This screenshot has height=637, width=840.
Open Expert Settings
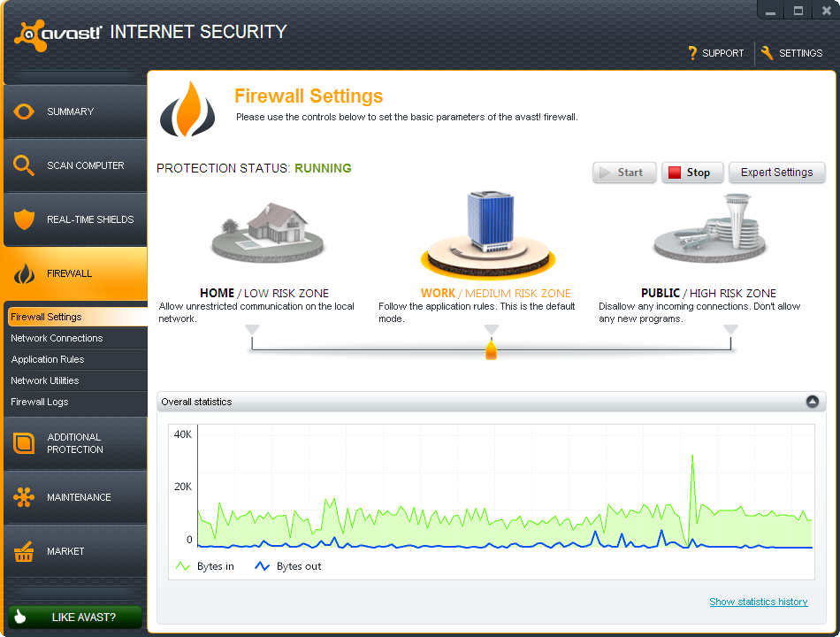coord(777,173)
